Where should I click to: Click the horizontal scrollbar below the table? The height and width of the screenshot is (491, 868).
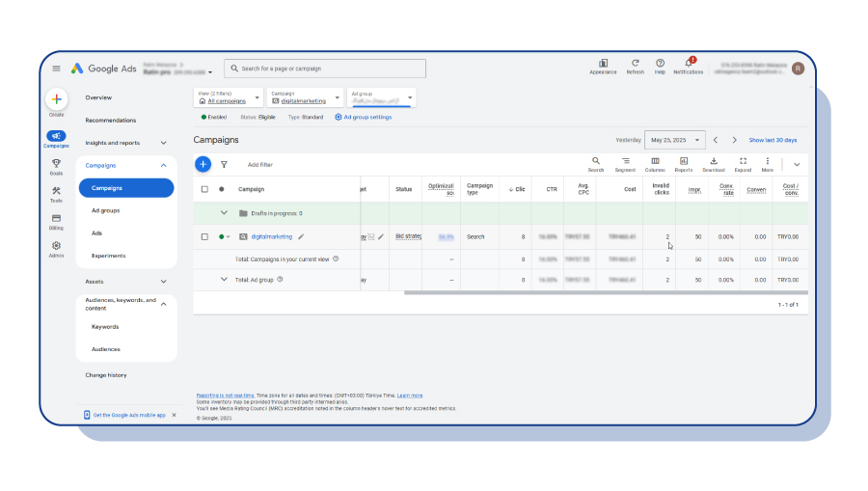tap(606, 293)
